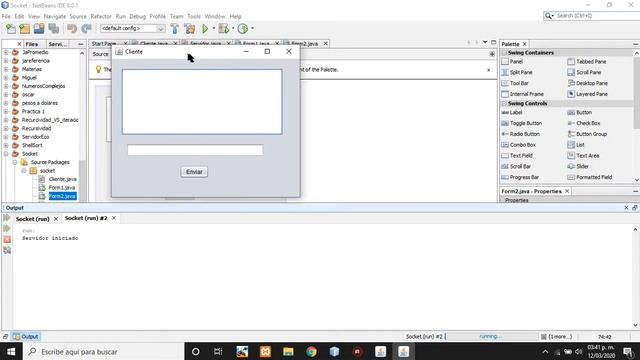
Task: Click the Undo toolbar icon
Action: (72, 29)
